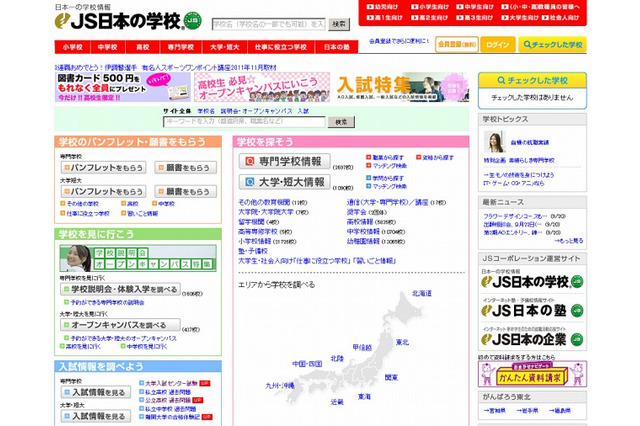The height and width of the screenshot is (426, 640).
Task: Open the 幼児向け link in the red box
Action: pos(382,7)
